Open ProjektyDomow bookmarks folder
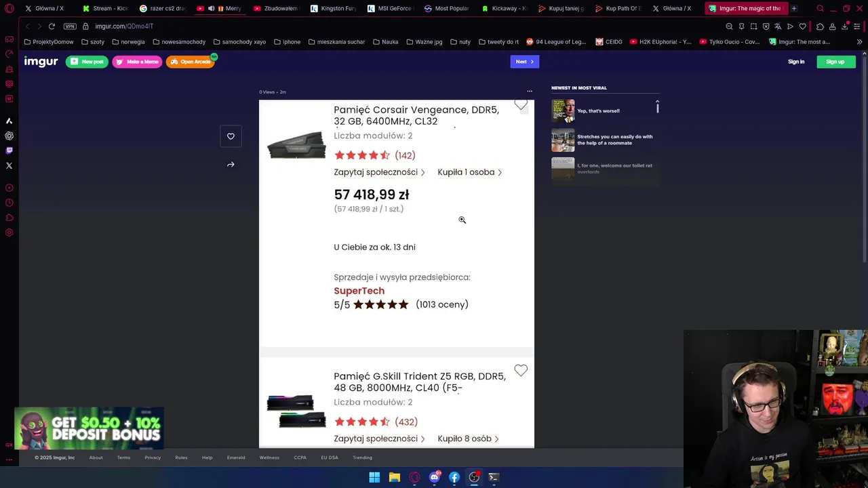The width and height of the screenshot is (868, 488). pos(48,41)
